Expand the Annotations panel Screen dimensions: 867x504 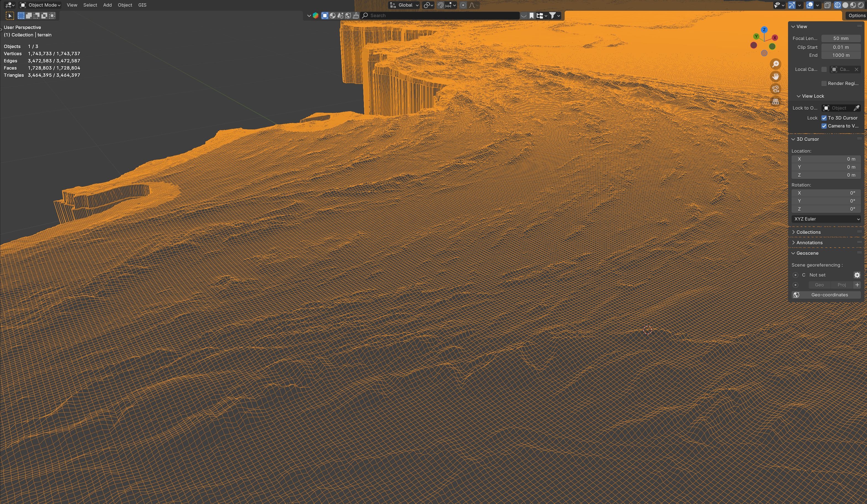(809, 243)
